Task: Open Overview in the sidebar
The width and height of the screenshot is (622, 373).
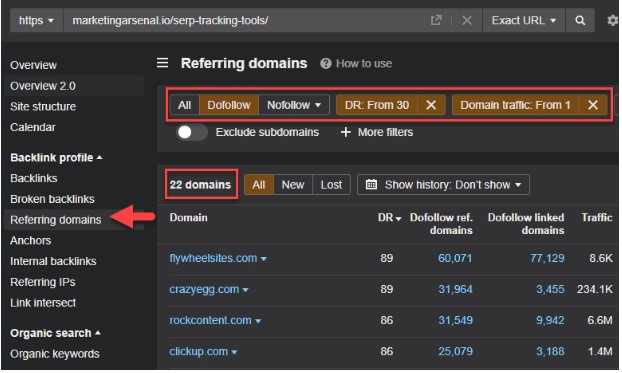Action: pos(33,65)
